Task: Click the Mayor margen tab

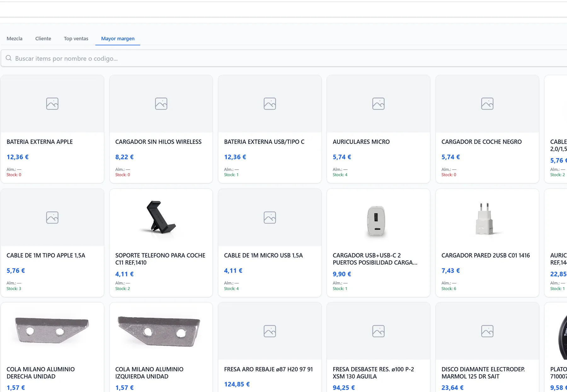Action: [x=118, y=38]
